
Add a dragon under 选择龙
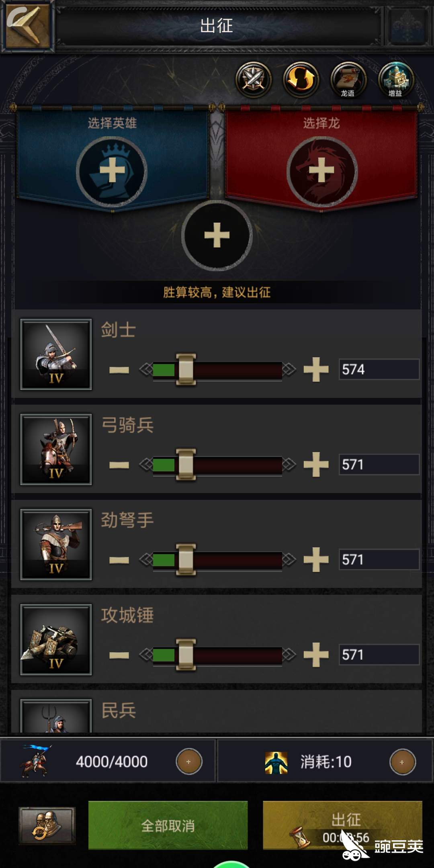[x=322, y=172]
